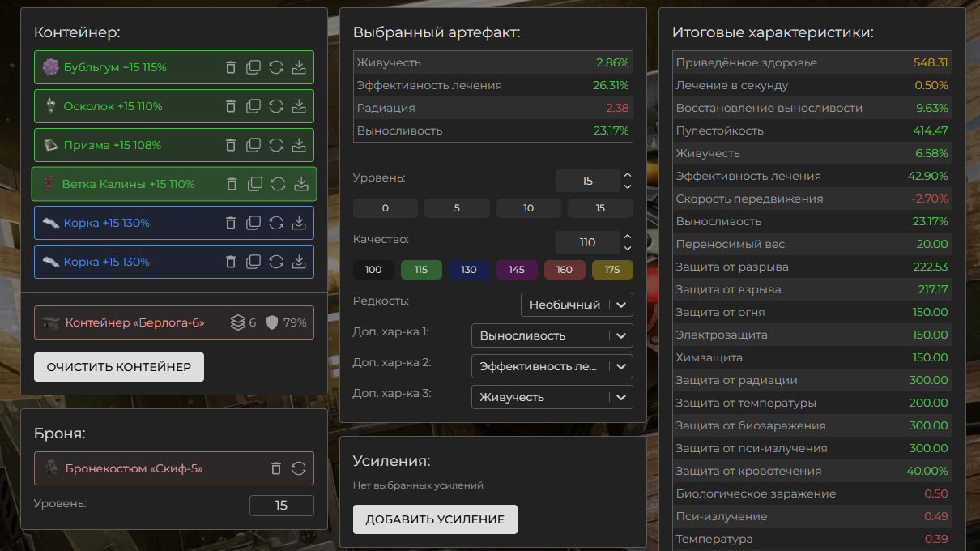This screenshot has width=980, height=551.
Task: Click the Радиация 2.38 stat row
Action: click(492, 108)
